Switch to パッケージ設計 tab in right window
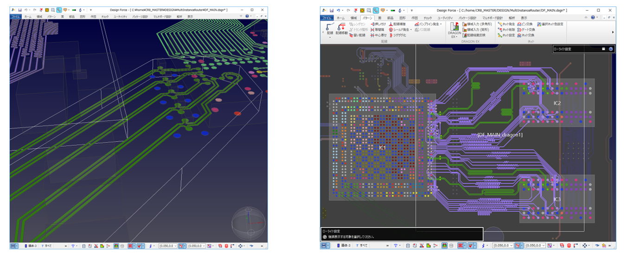This screenshot has height=257, width=644. tap(466, 18)
